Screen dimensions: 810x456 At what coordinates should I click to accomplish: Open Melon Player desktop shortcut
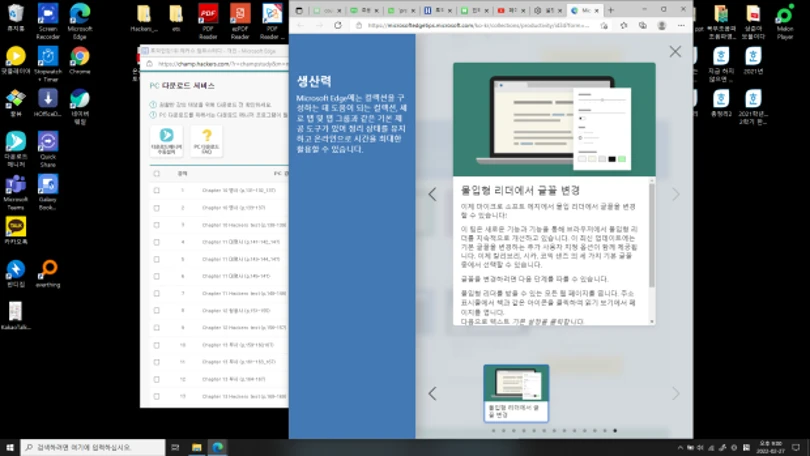click(x=785, y=22)
